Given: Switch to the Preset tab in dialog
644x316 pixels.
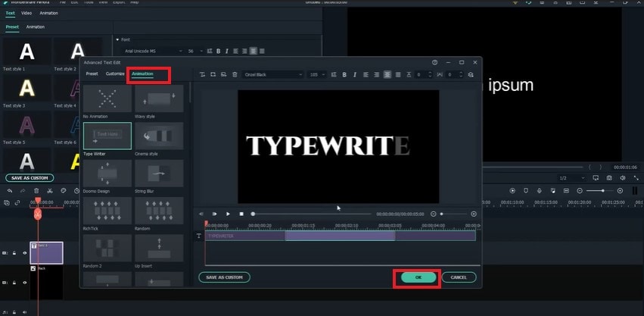Looking at the screenshot, I should tap(92, 74).
